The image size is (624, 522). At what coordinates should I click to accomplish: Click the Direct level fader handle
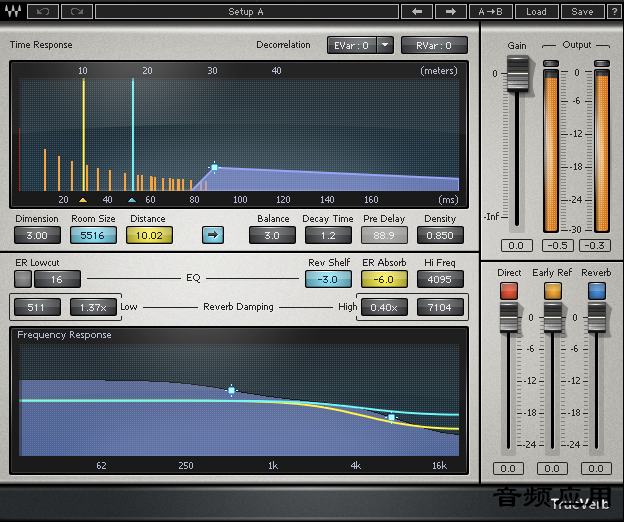[509, 317]
